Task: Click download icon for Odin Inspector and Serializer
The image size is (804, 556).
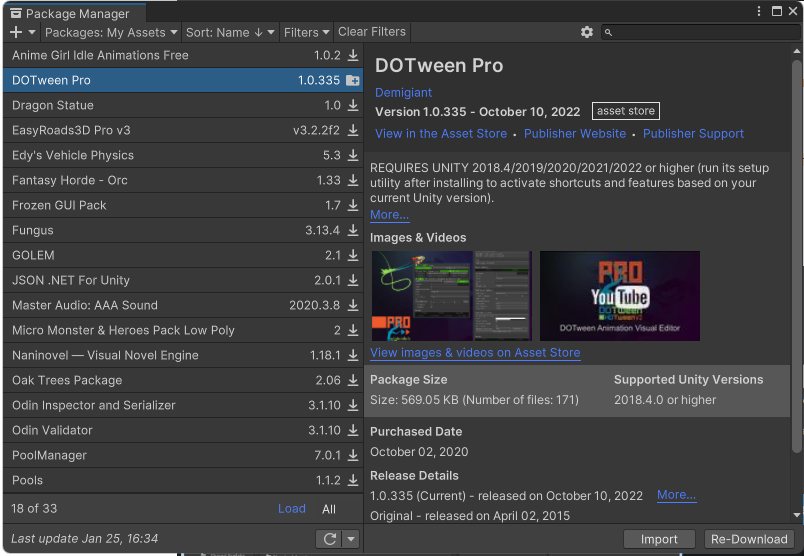Action: (x=353, y=405)
